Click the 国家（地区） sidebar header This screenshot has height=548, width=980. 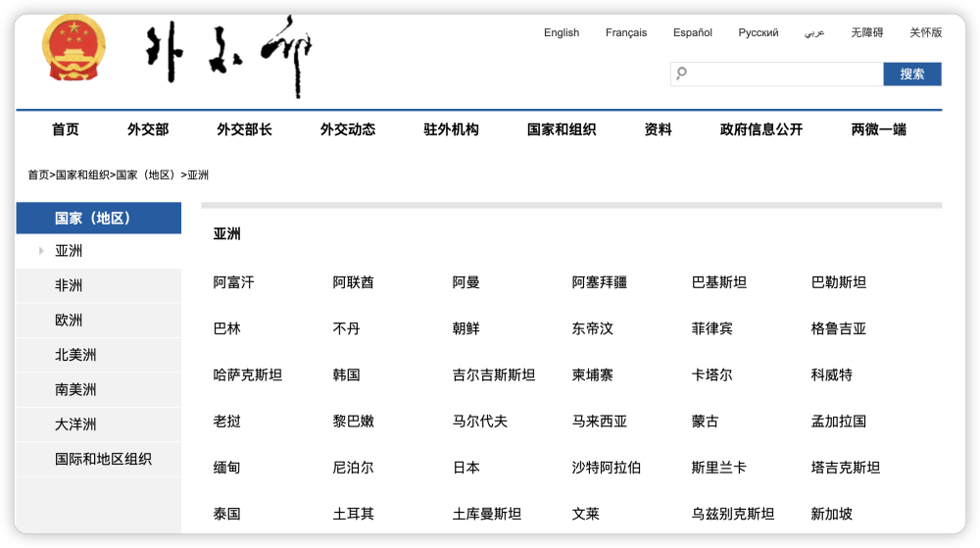point(99,218)
